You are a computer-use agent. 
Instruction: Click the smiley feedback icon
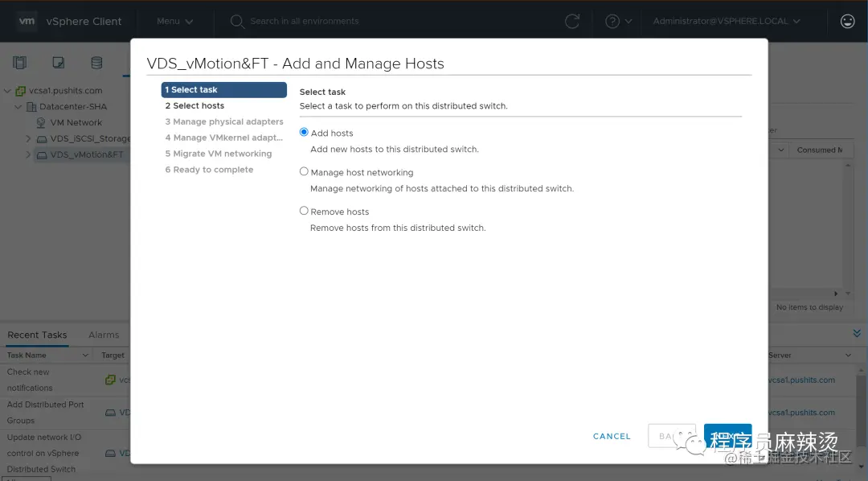(848, 21)
